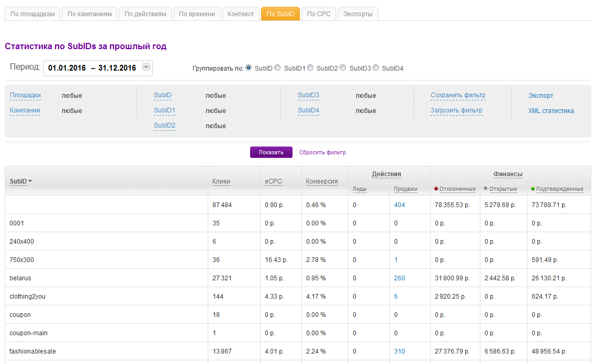Open the 260 sales for belarus

(x=399, y=278)
